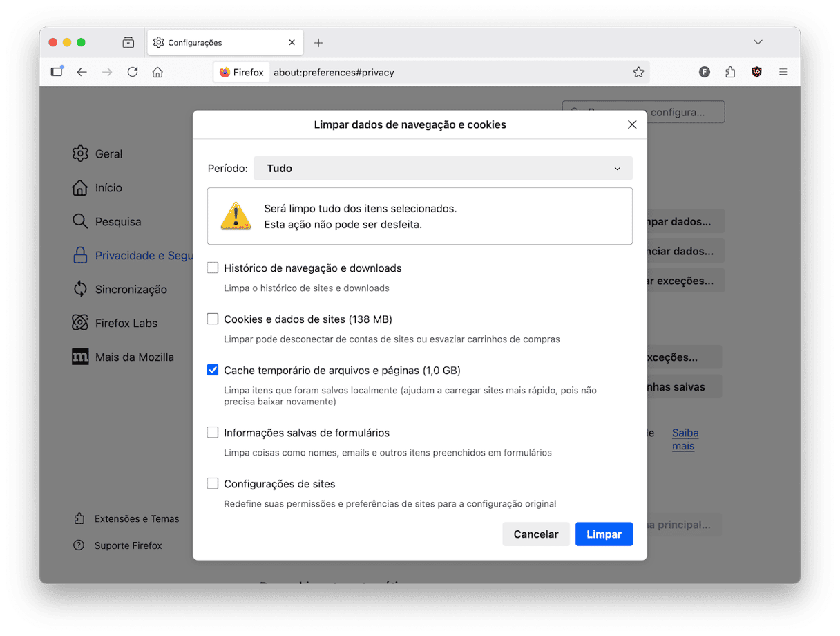Uncheck Cache temporário de arquivos e páginas

pyautogui.click(x=213, y=371)
